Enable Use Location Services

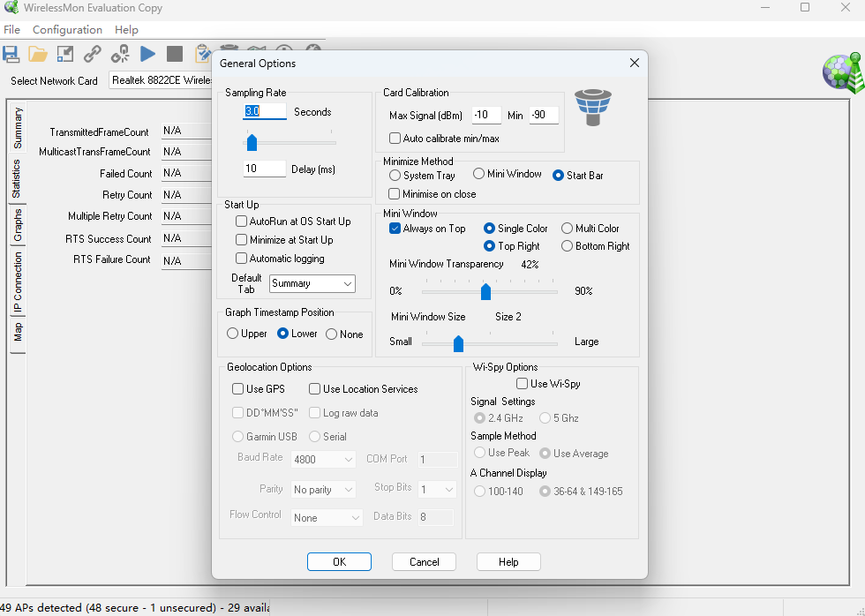314,389
